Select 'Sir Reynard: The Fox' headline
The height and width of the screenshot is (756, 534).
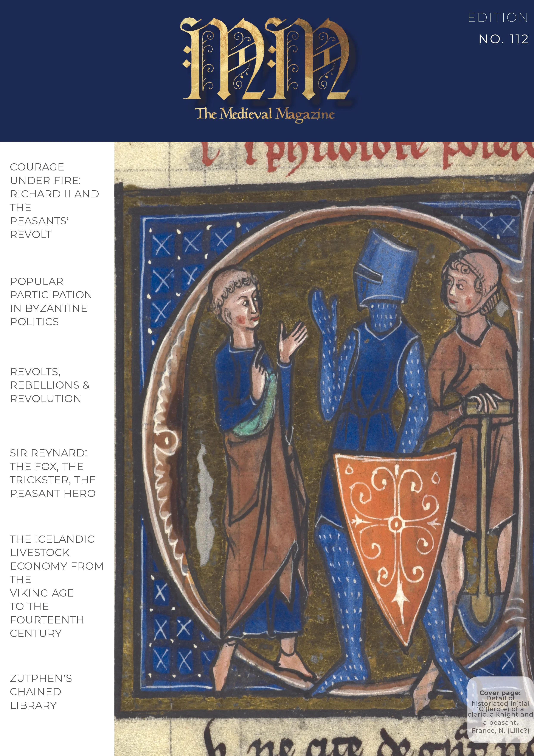[x=53, y=473]
